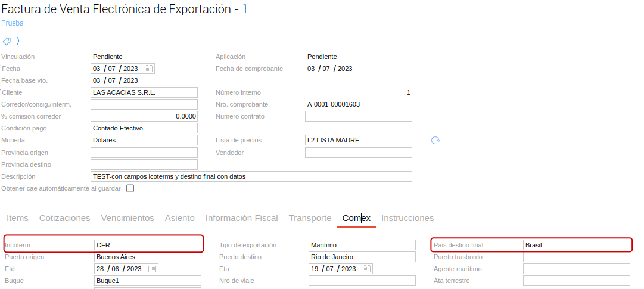Click the Prueba link below the title
The height and width of the screenshot is (289, 644).
13,23
